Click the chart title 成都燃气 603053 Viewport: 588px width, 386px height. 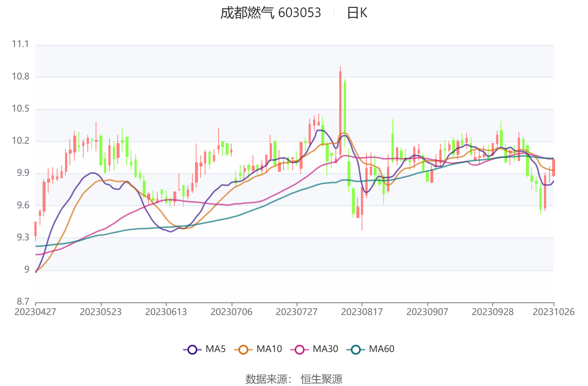[x=270, y=13]
